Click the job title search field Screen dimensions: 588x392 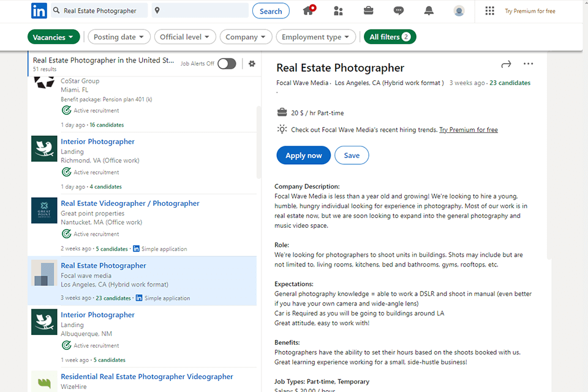[99, 10]
